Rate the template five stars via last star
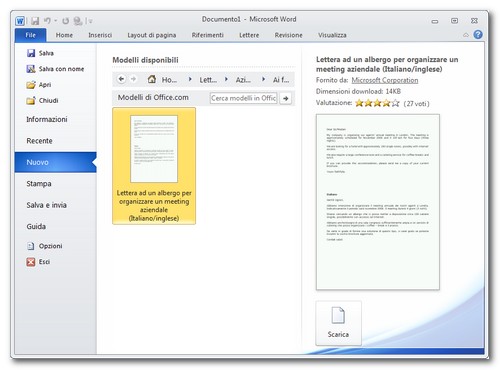This screenshot has width=500, height=370. tap(395, 103)
